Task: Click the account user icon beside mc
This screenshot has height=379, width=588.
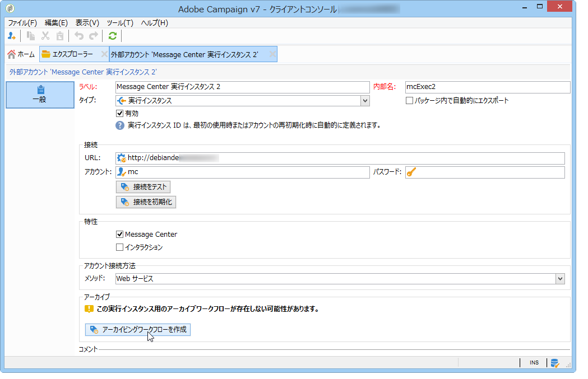Action: tap(121, 172)
